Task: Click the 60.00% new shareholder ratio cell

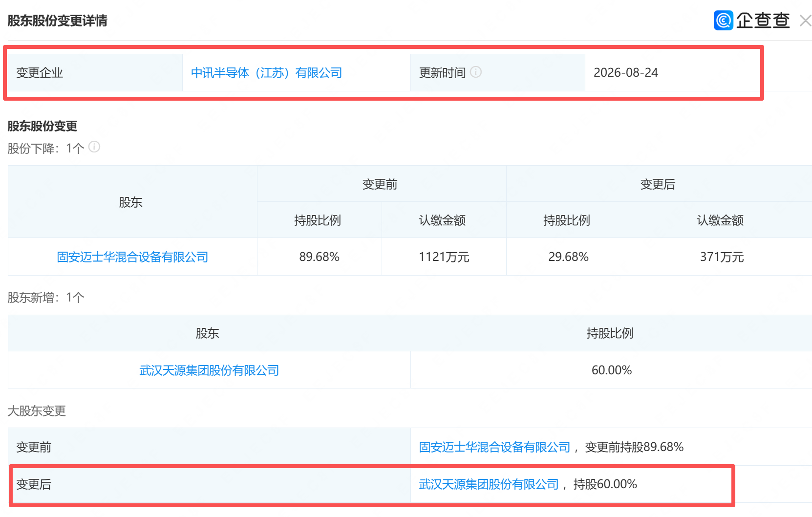Action: point(611,370)
